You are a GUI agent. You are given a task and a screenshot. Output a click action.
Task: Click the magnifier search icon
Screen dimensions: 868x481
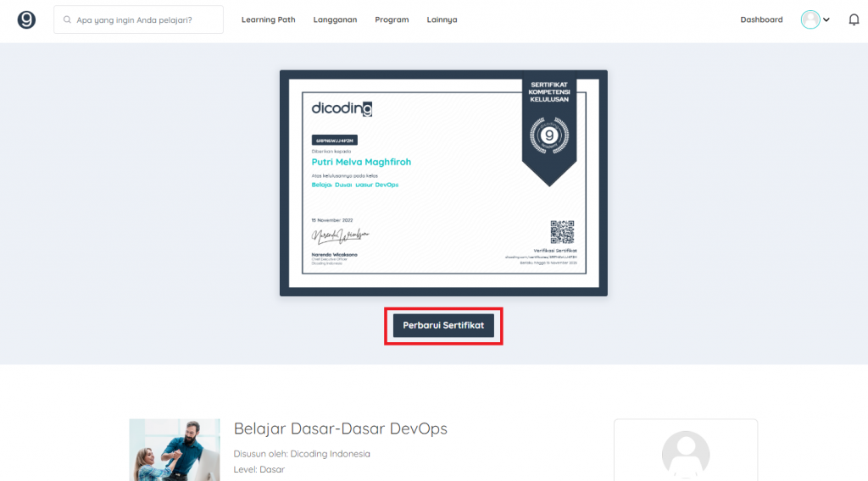67,19
